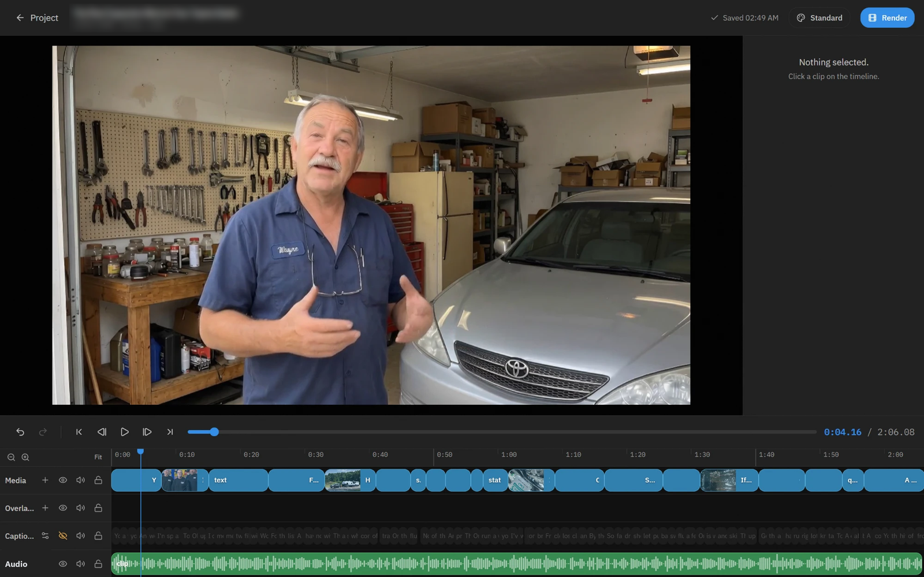Lock the Media track
The height and width of the screenshot is (577, 924).
98,480
